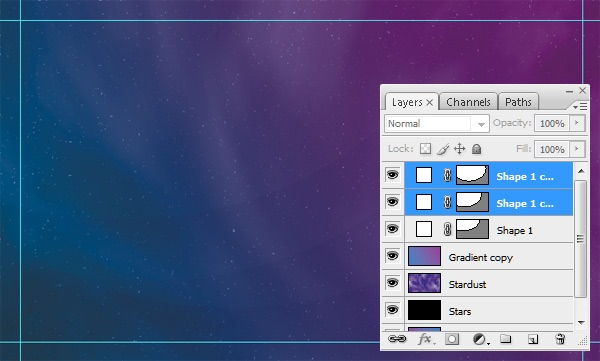600x361 pixels.
Task: Close the Layers panel window
Action: point(582,90)
